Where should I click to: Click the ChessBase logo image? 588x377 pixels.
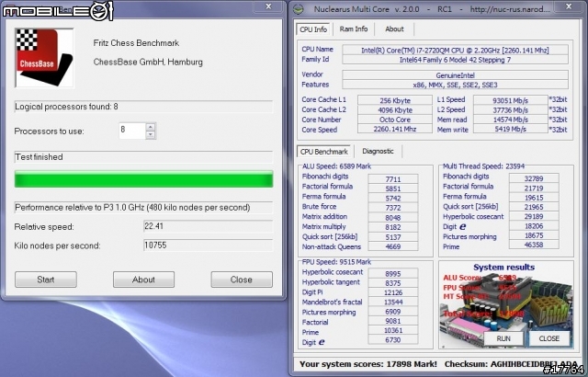44,58
